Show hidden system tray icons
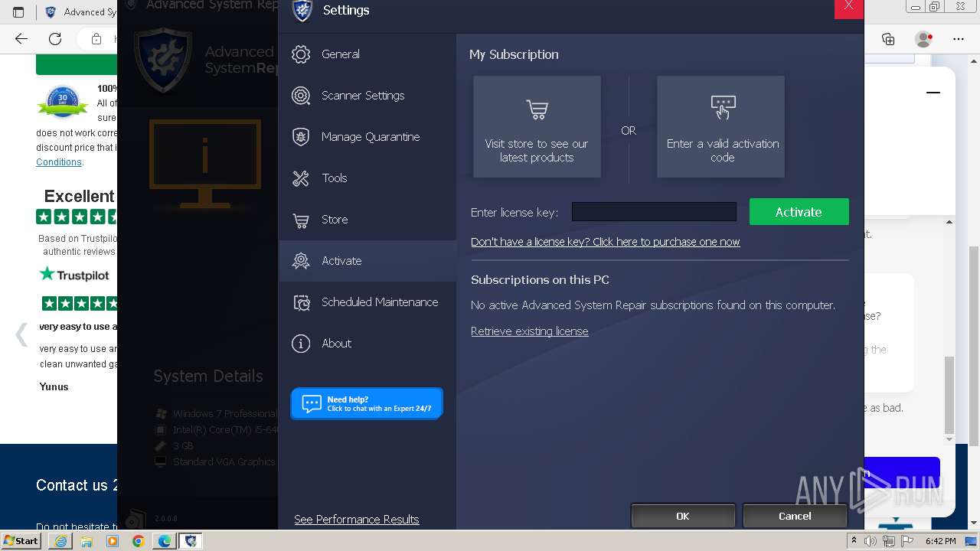 (854, 541)
